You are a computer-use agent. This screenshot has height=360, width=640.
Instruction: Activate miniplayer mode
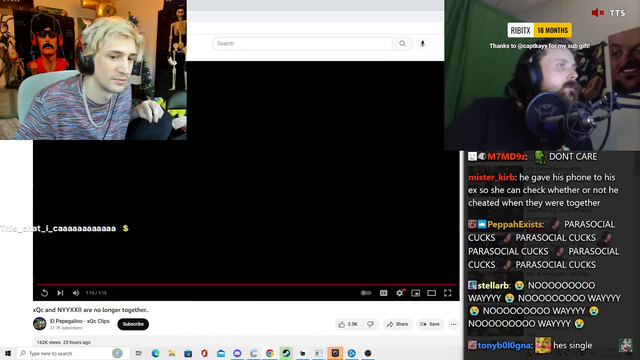click(x=416, y=293)
